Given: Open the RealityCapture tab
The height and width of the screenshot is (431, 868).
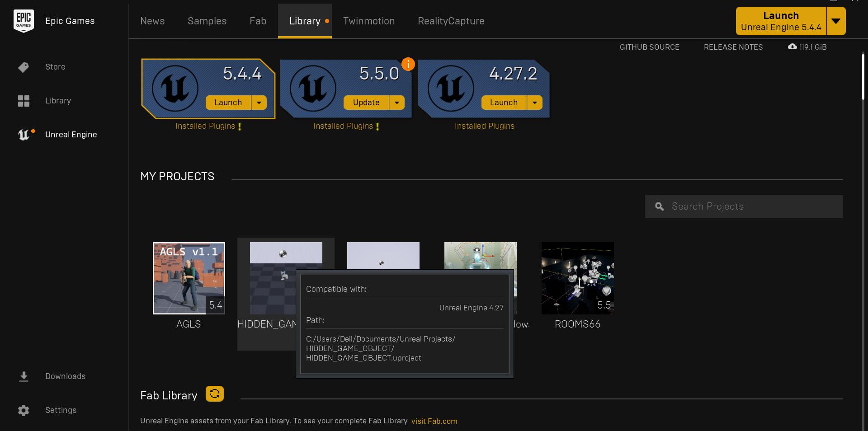Looking at the screenshot, I should (x=451, y=21).
